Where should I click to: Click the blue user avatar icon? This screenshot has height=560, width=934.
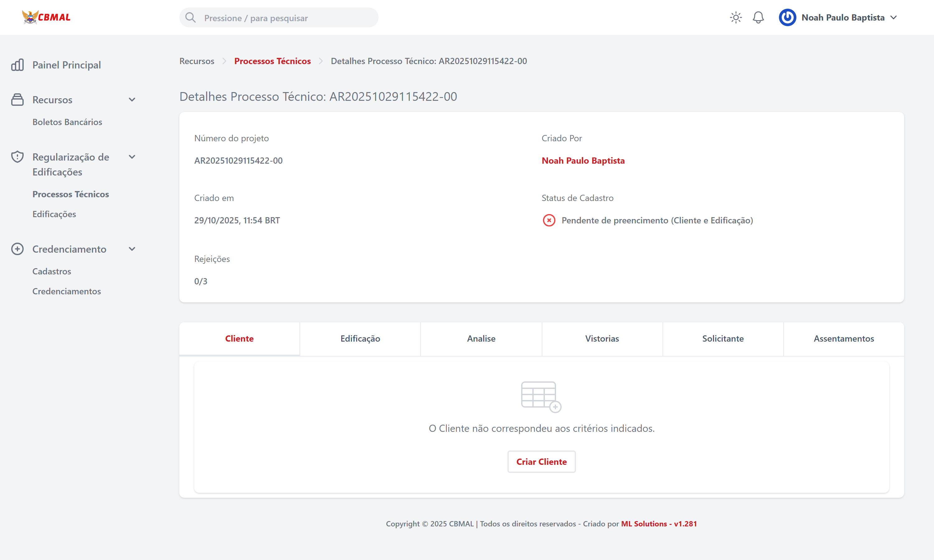tap(787, 17)
